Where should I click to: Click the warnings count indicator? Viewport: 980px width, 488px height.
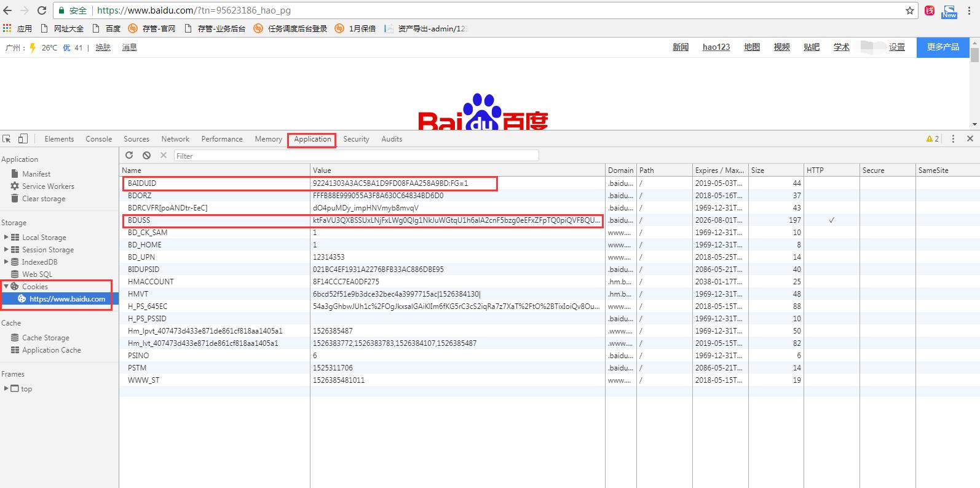coord(932,139)
